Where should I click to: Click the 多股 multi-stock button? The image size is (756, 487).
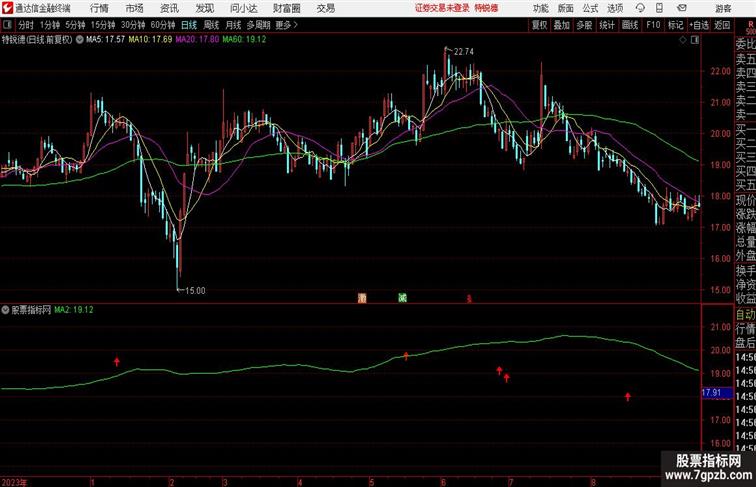point(584,25)
